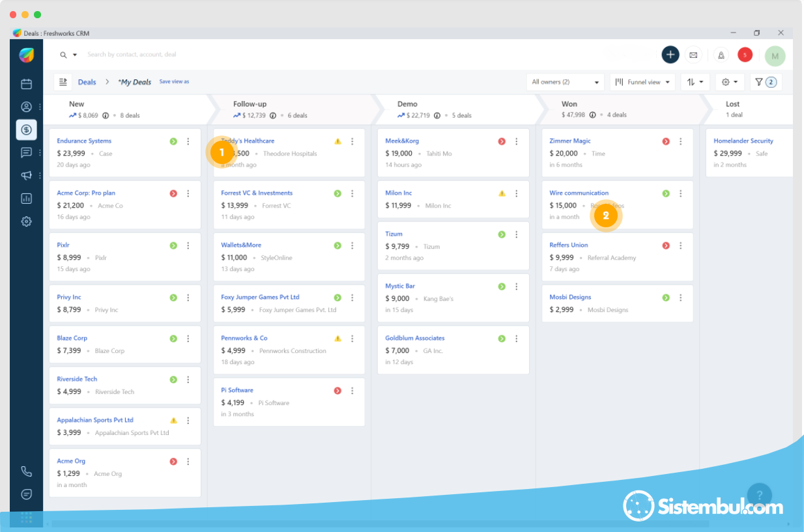The height and width of the screenshot is (532, 804).
Task: Open the Forrest VC & Investments deal
Action: click(257, 193)
